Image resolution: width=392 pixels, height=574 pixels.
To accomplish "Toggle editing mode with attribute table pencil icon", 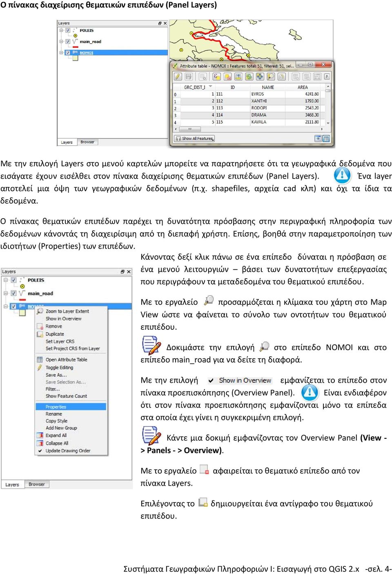I will coord(178,76).
